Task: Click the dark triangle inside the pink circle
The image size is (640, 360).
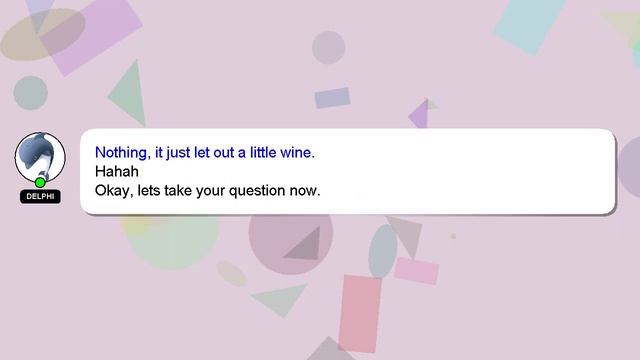Action: tap(305, 245)
